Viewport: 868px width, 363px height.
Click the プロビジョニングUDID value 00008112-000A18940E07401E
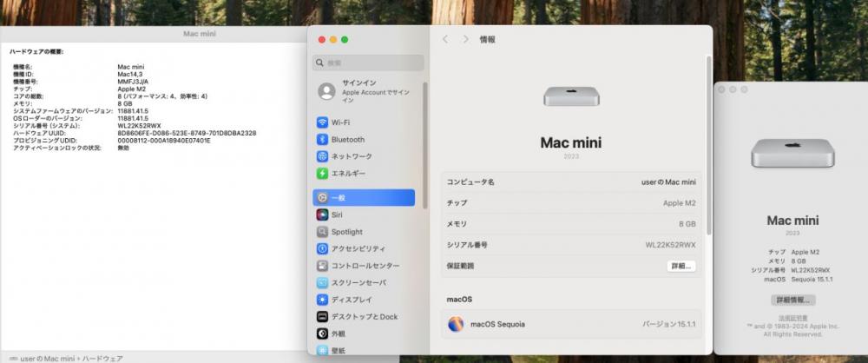[164, 141]
